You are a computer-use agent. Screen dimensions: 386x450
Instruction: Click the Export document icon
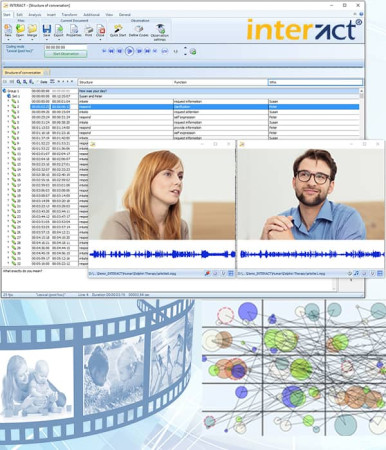tap(59, 30)
